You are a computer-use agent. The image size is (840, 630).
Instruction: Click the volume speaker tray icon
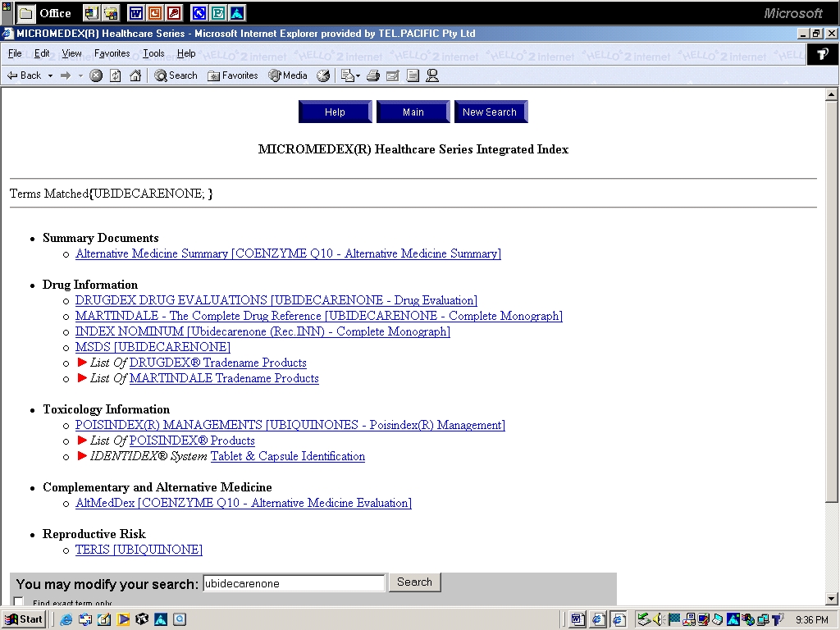pos(659,620)
